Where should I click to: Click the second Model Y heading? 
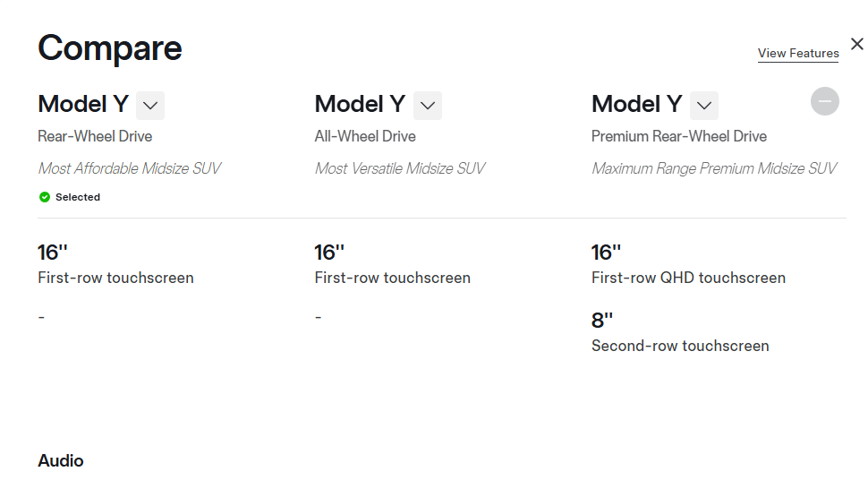click(x=360, y=104)
